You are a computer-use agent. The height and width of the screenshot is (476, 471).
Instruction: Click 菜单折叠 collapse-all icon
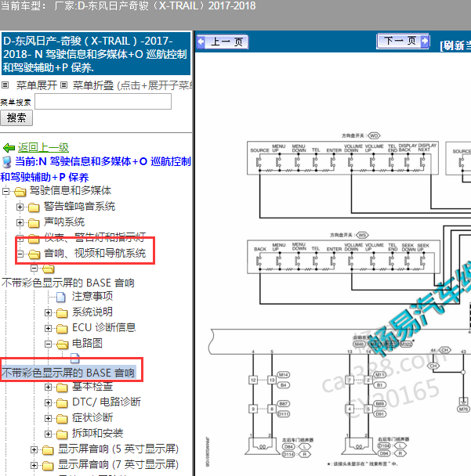pos(63,85)
